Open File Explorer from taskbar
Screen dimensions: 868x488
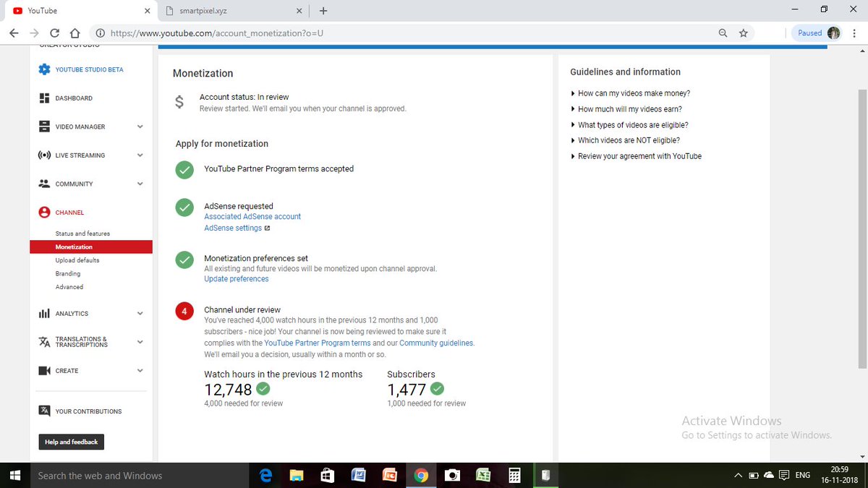tap(297, 476)
